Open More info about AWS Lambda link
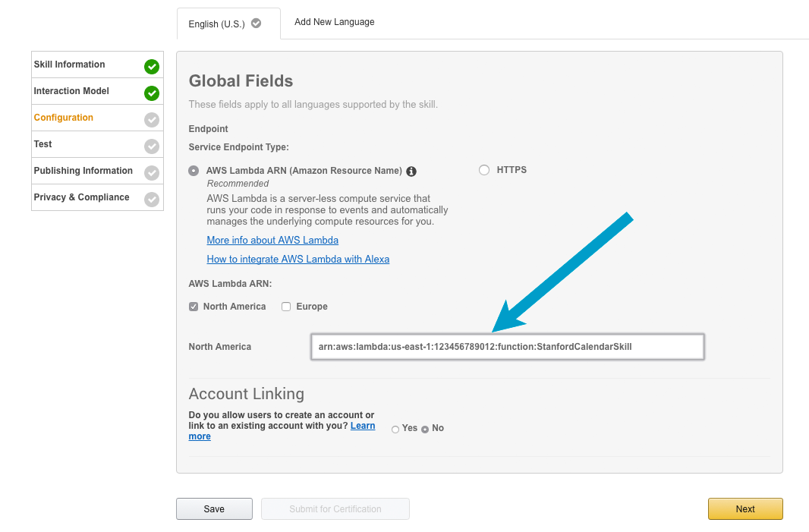 (272, 240)
